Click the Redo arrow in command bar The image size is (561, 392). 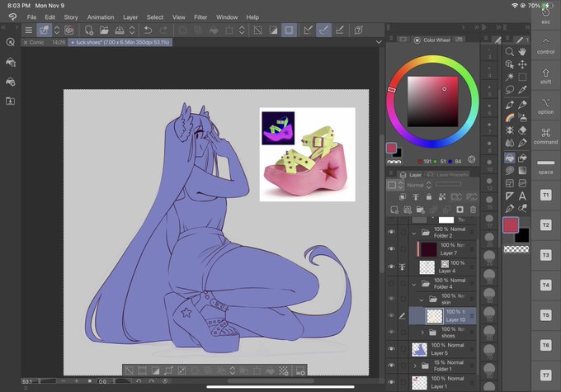point(163,31)
